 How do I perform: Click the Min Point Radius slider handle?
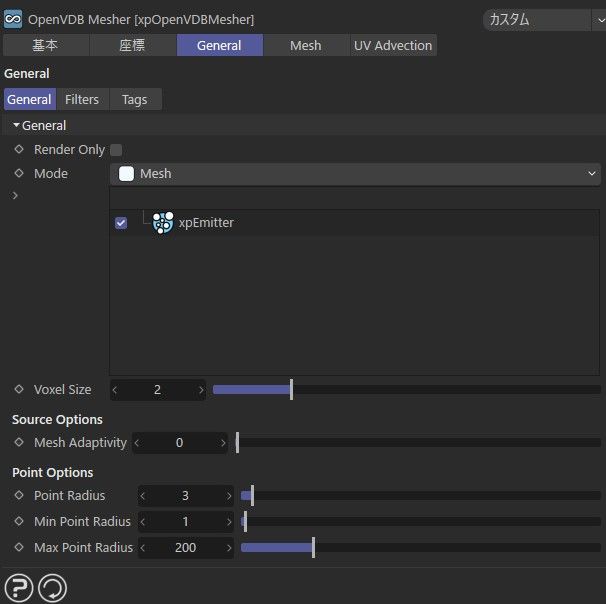[x=245, y=521]
